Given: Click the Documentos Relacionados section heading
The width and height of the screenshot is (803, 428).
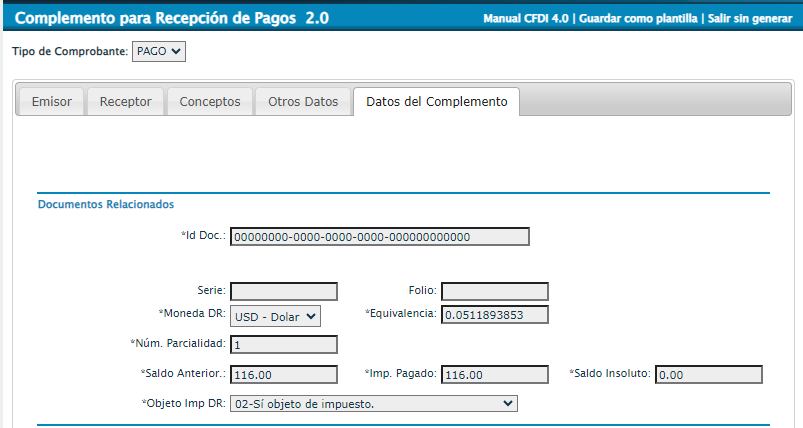Looking at the screenshot, I should (106, 205).
